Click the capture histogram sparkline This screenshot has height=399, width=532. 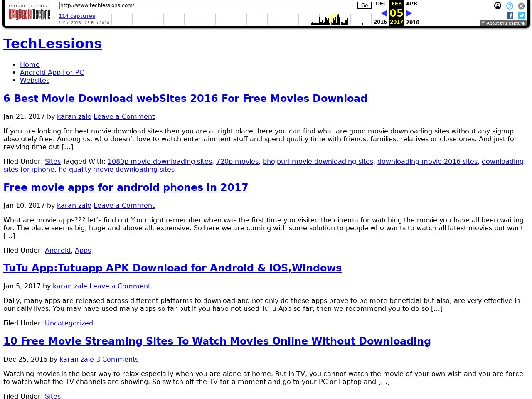click(x=241, y=20)
